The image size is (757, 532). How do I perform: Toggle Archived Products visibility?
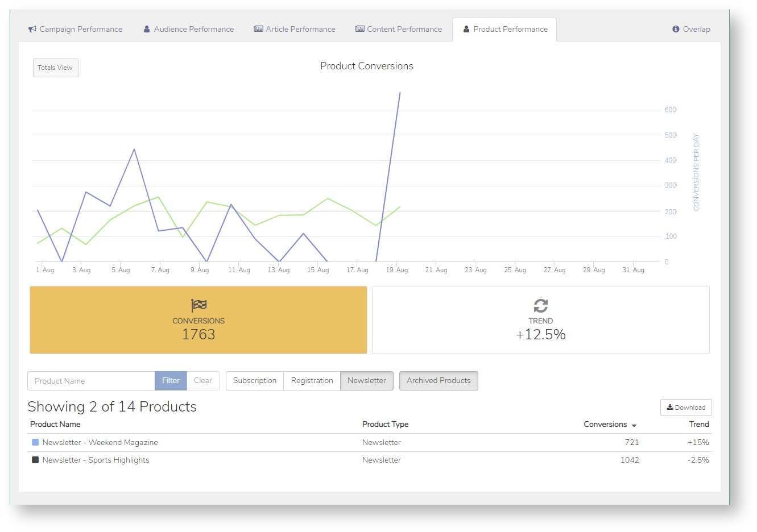click(439, 381)
